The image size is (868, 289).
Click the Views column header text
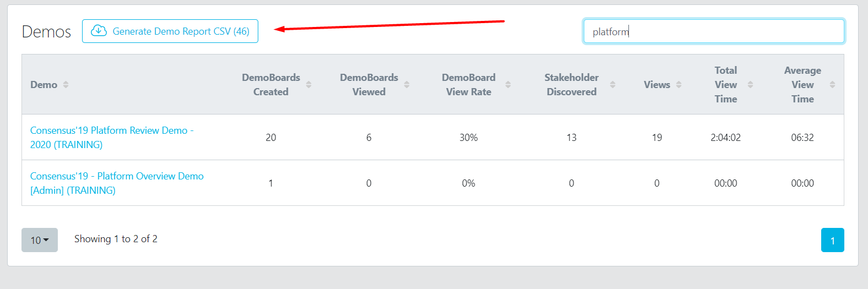(657, 84)
